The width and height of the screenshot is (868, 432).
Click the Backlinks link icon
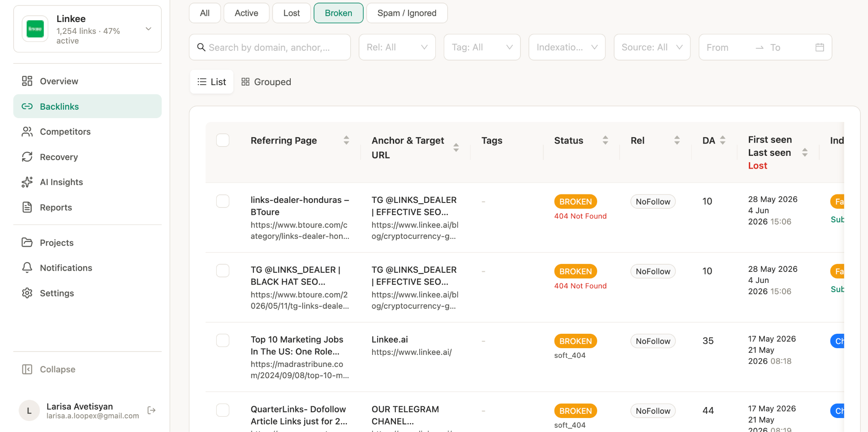pyautogui.click(x=27, y=106)
